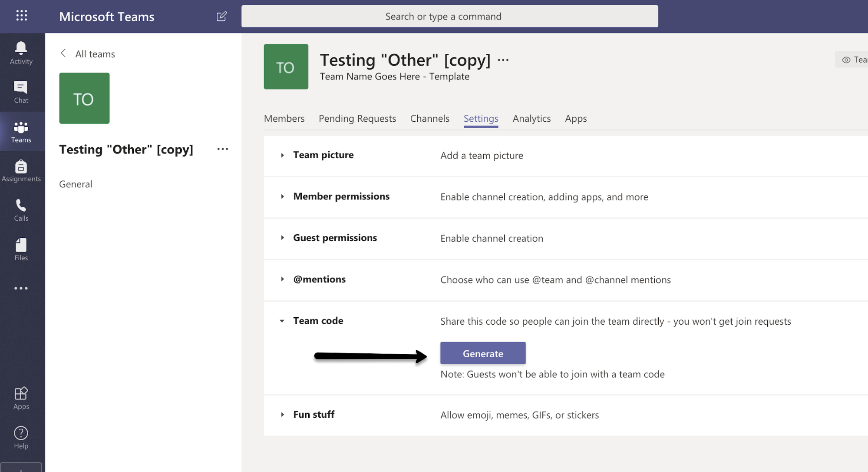Click the Generate team code button
This screenshot has height=472, width=868.
483,353
